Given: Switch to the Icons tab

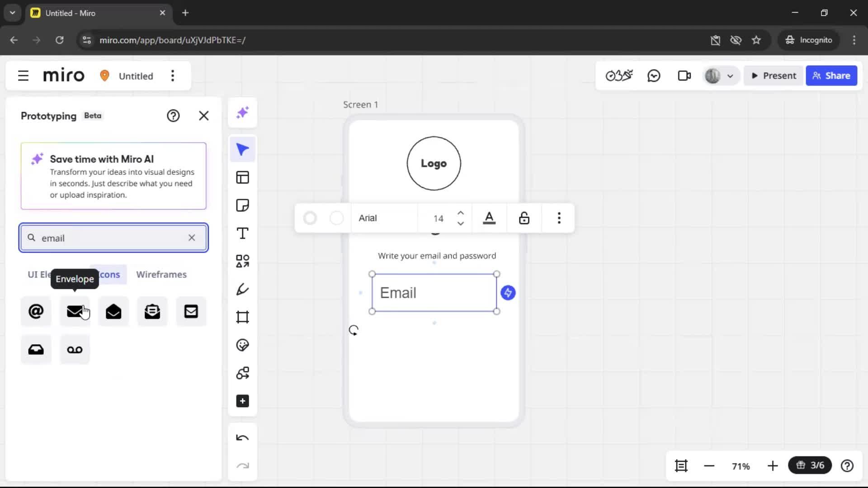Looking at the screenshot, I should (110, 274).
